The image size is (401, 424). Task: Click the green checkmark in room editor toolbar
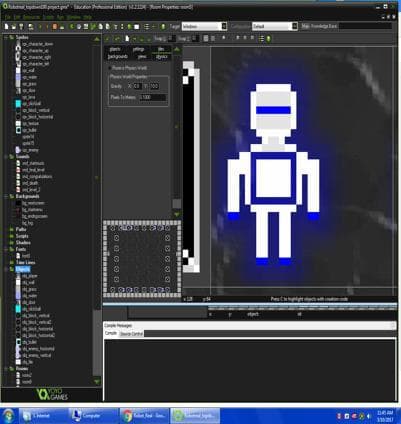(x=107, y=39)
